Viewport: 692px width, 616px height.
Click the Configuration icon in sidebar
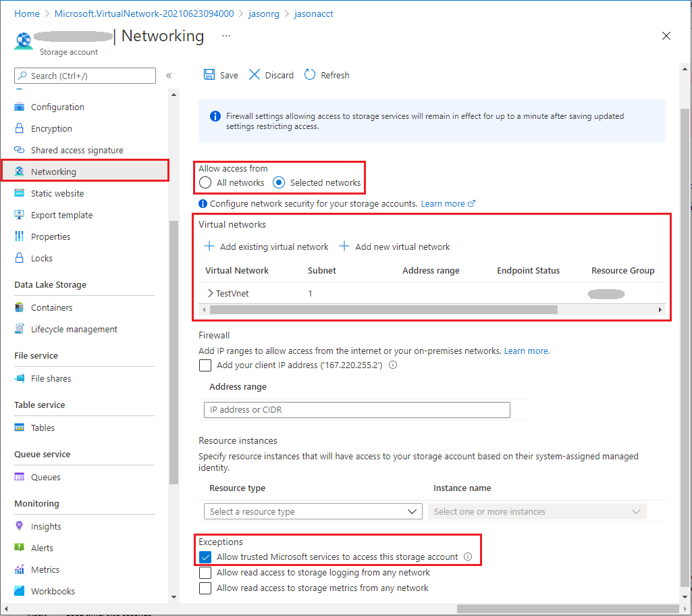(x=20, y=107)
